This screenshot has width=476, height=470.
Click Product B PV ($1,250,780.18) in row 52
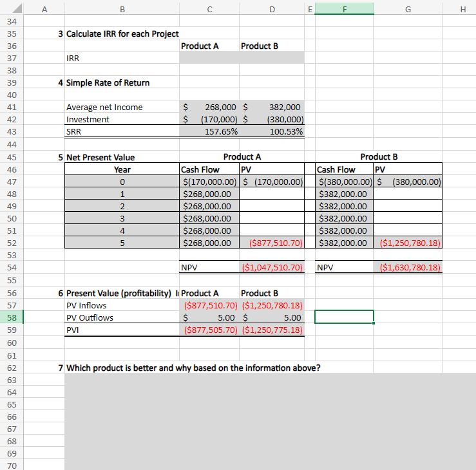coord(408,243)
